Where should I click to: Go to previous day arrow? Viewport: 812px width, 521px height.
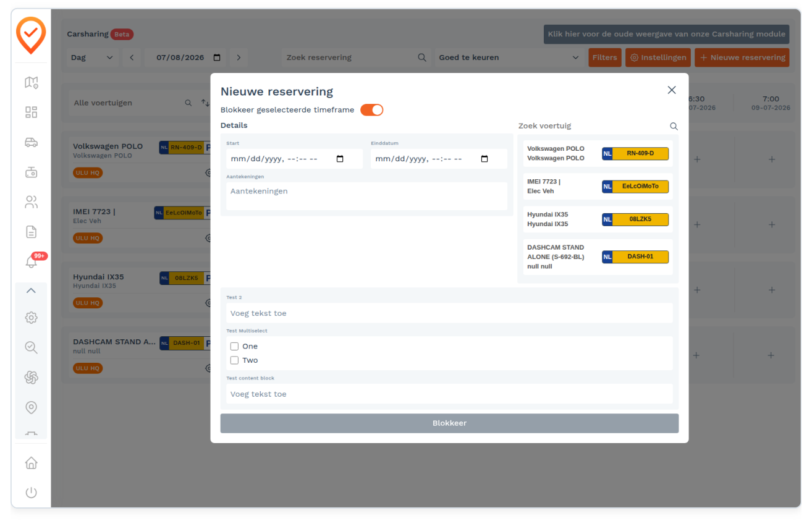click(x=132, y=57)
